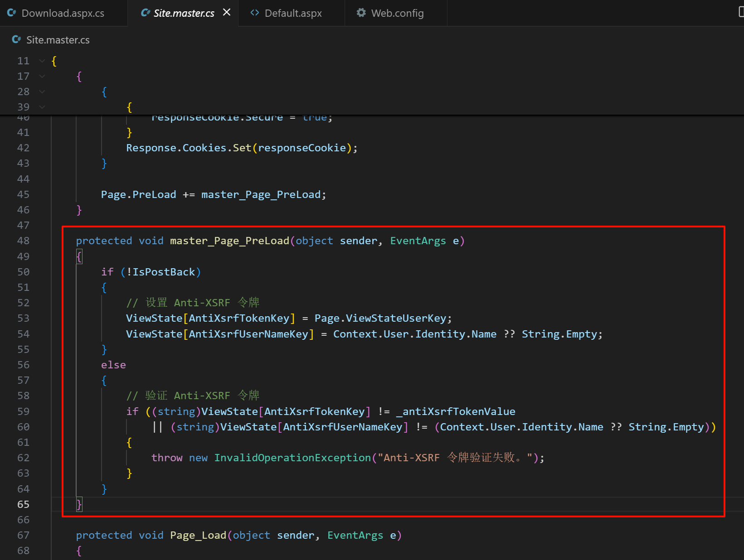The height and width of the screenshot is (560, 744).
Task: Place cursor on _antiXsrfTokenValue on line 59
Action: (x=456, y=411)
